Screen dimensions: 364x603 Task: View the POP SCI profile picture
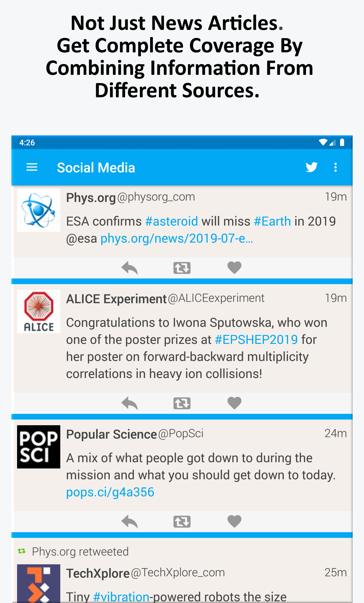pos(39,447)
